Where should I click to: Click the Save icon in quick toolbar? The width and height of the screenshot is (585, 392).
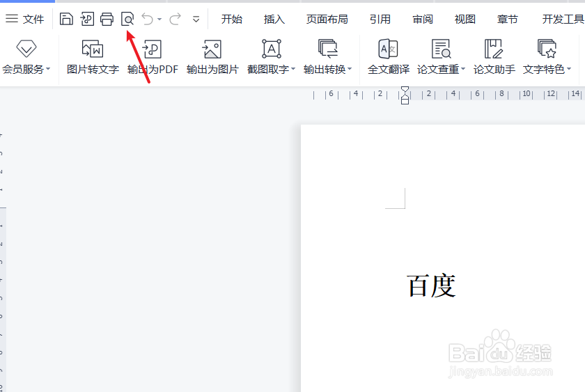pyautogui.click(x=66, y=19)
